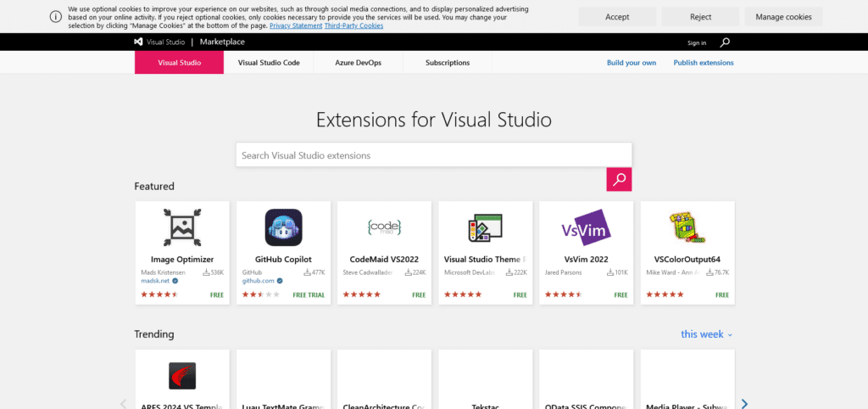The image size is (868, 409).
Task: Accept the optional cookies
Action: pos(617,16)
